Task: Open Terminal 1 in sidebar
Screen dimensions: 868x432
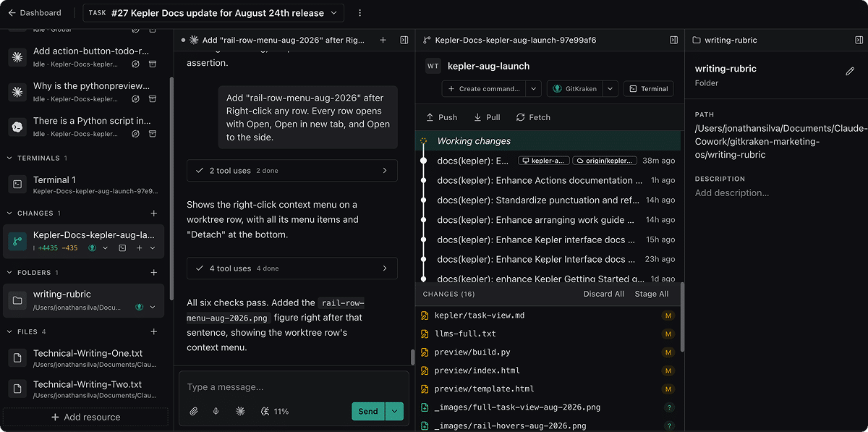Action: 84,185
